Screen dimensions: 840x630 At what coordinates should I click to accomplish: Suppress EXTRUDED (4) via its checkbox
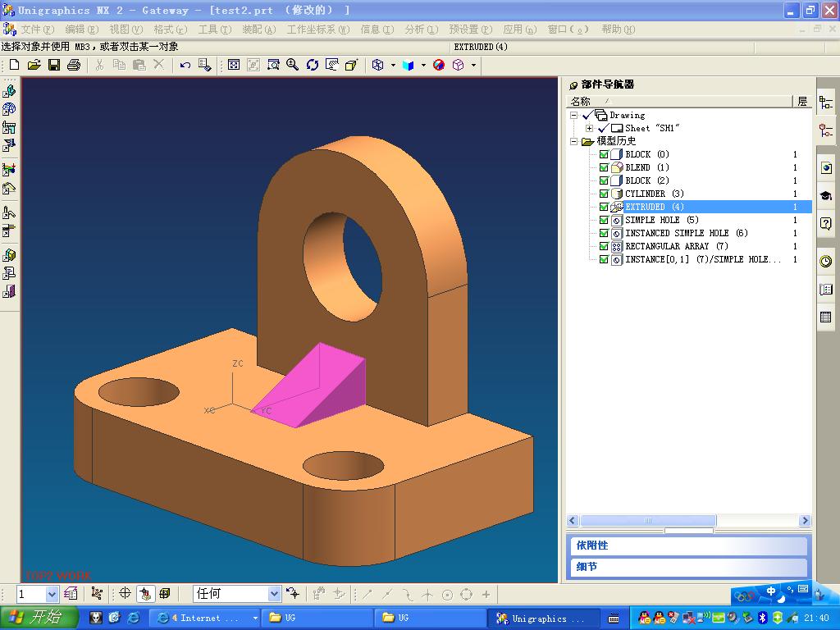point(604,207)
